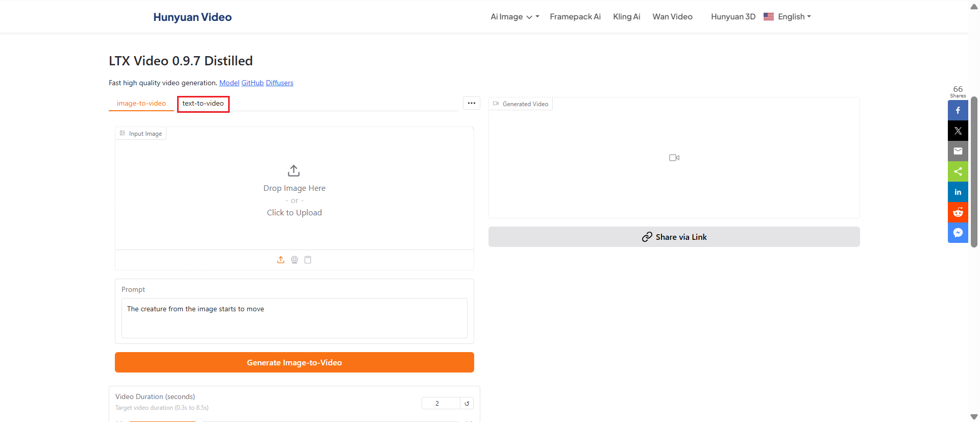Share page on Reddit
980x422 pixels.
coord(958,212)
